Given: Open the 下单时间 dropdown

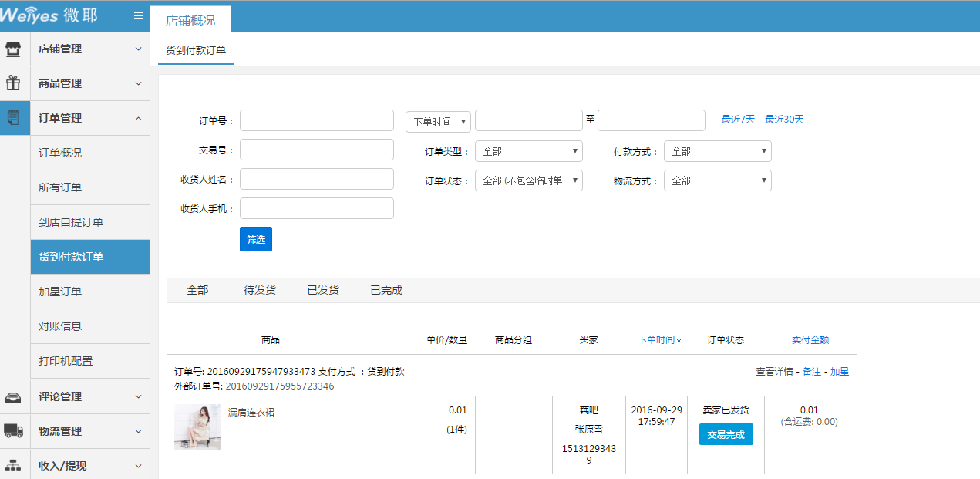Looking at the screenshot, I should (x=438, y=122).
